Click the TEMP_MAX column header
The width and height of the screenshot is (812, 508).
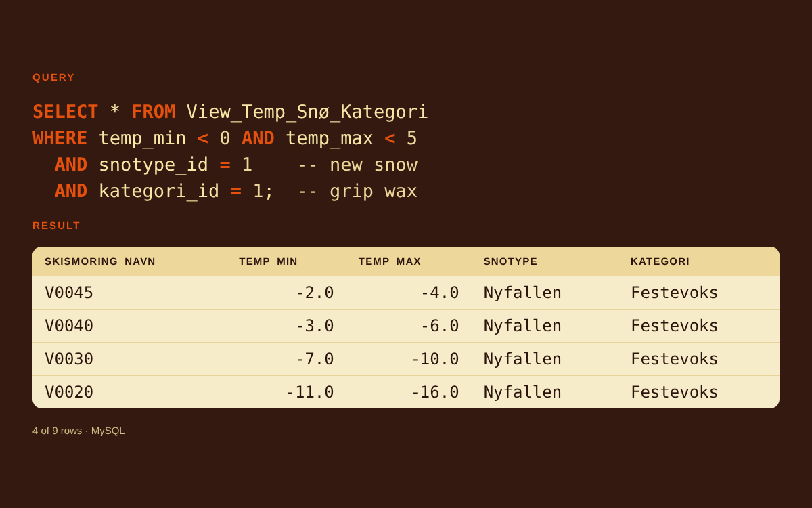pos(390,261)
